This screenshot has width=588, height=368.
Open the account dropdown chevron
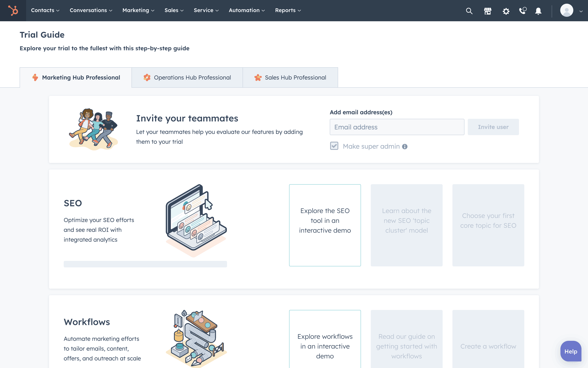581,11
